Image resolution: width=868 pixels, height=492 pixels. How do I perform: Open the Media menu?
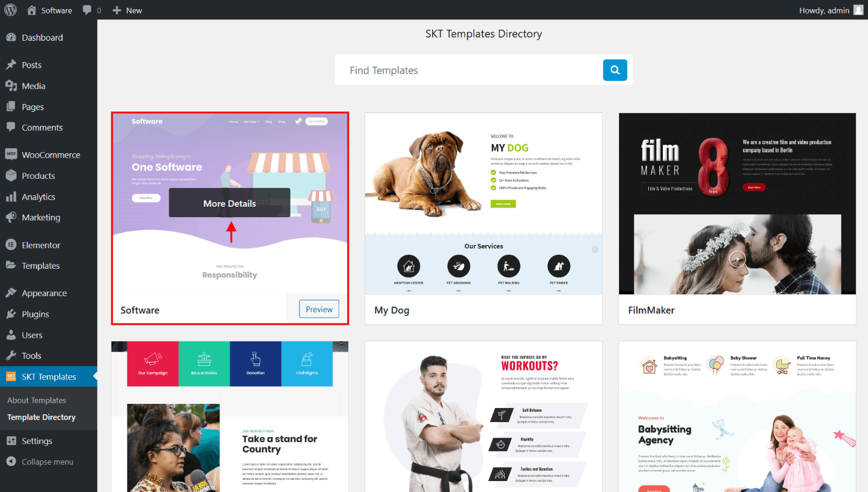tap(49, 86)
